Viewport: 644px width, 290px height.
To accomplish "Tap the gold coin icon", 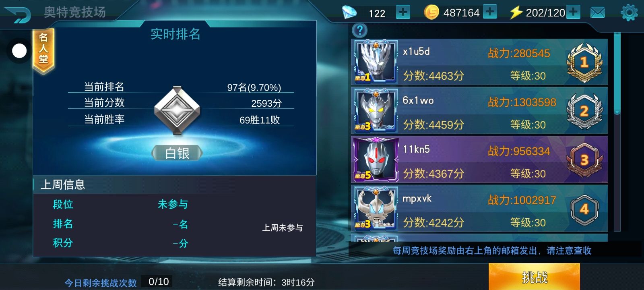I will [x=431, y=12].
